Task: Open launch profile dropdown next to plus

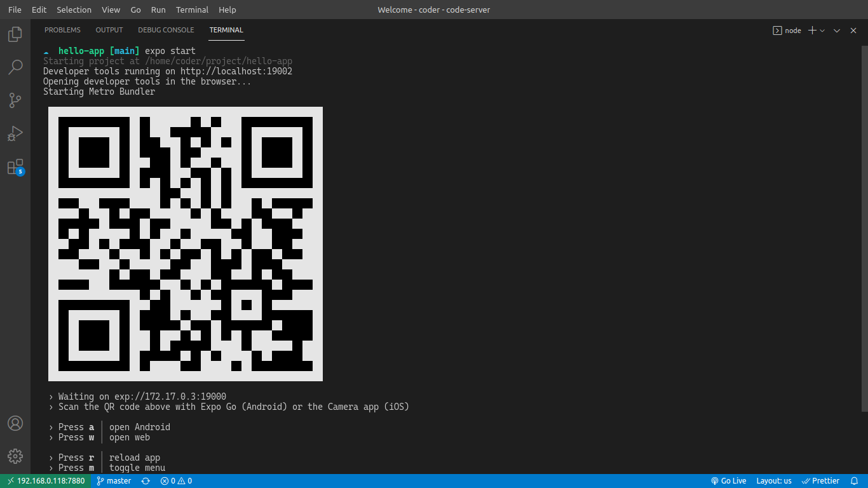Action: point(822,30)
